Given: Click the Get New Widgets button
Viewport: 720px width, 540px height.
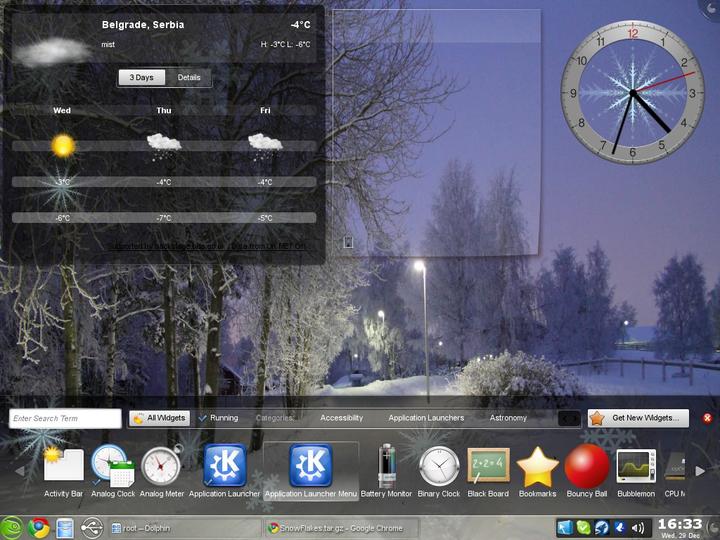Looking at the screenshot, I should [638, 418].
